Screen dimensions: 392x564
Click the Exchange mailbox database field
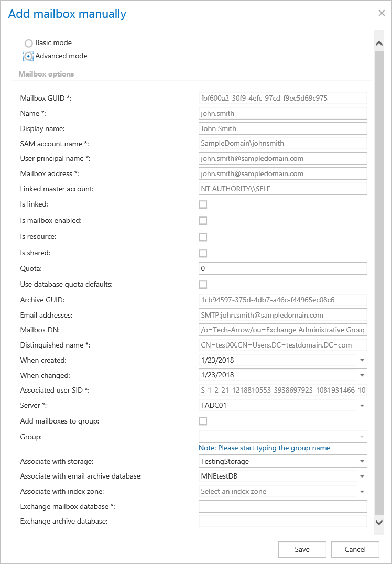(x=282, y=506)
